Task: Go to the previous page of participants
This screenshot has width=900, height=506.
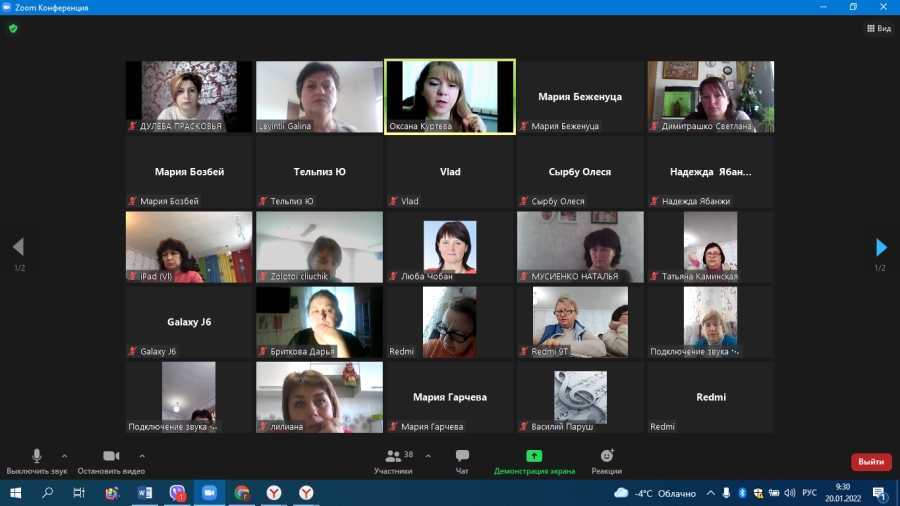Action: click(18, 247)
